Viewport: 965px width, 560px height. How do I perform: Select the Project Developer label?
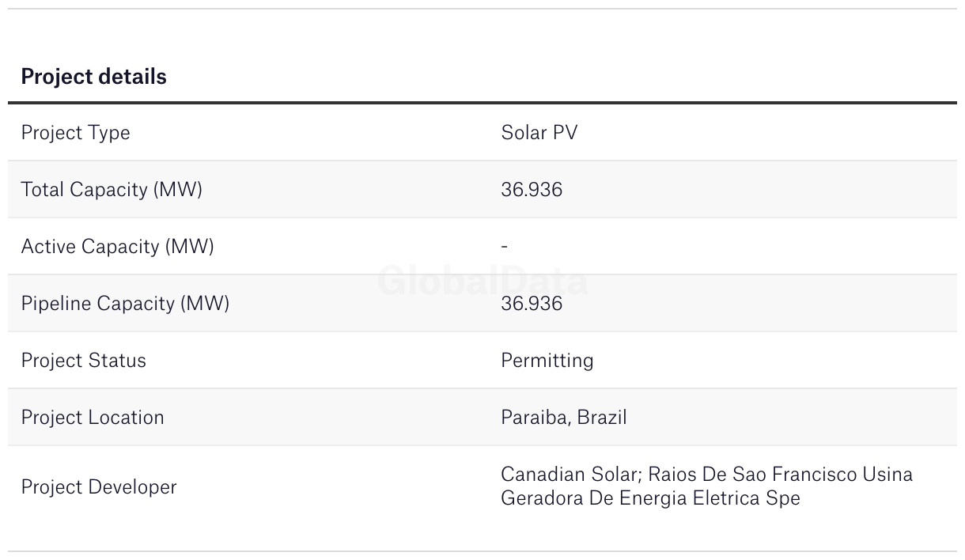tap(99, 487)
